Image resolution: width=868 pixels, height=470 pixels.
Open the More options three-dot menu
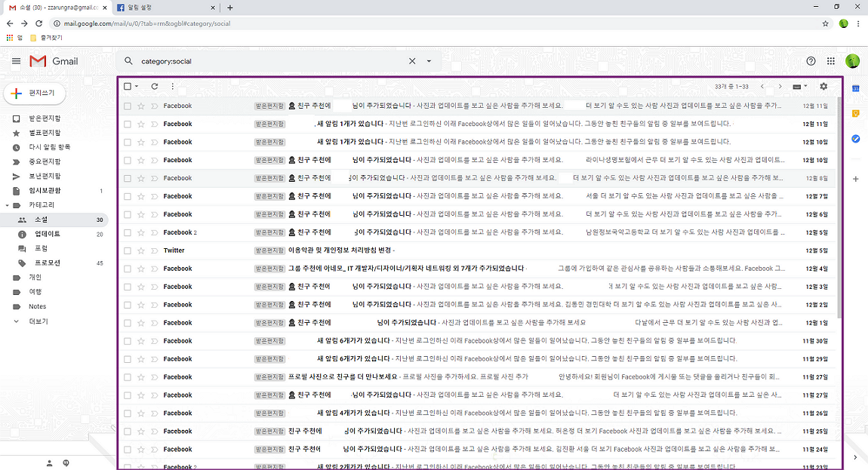(173, 86)
